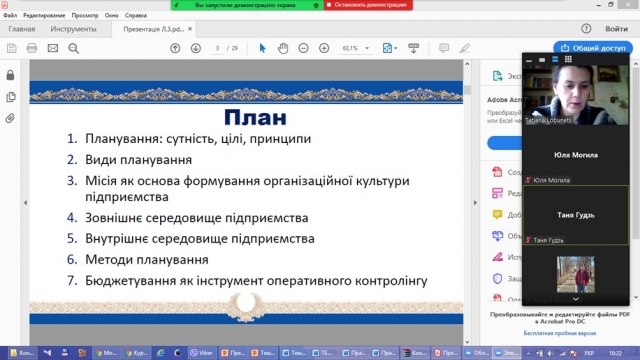Click slide item Види планування
Screen dimensions: 640x360
138,160
